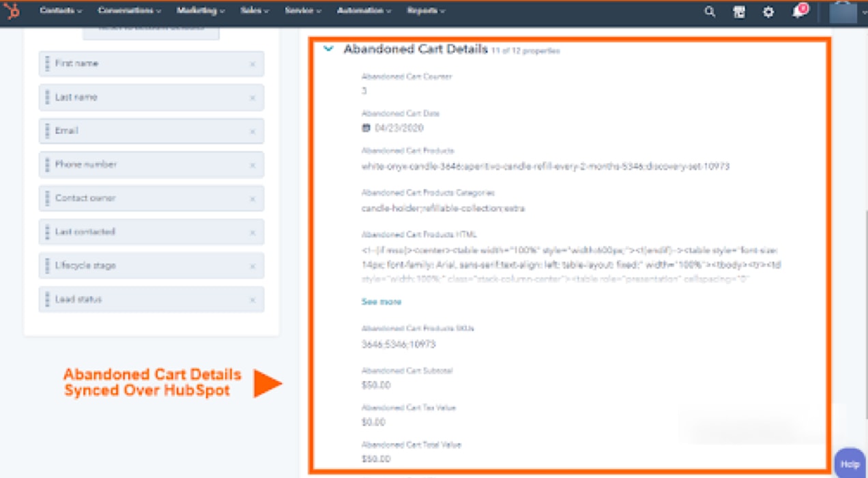The height and width of the screenshot is (478, 868).
Task: Grab the drag handle on Last name
Action: 47,98
